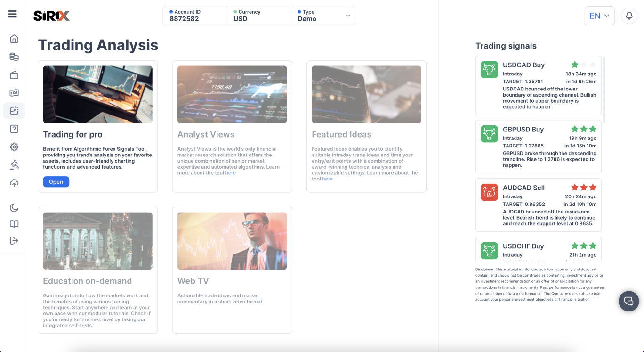Screen dimensions: 644x352
Task: Open settings gear in sidebar
Action: [x=14, y=147]
